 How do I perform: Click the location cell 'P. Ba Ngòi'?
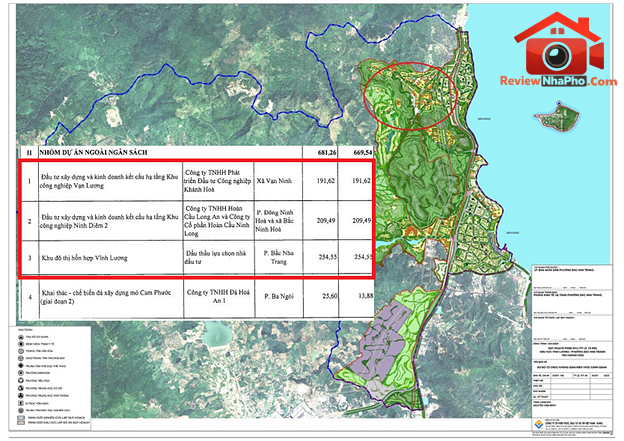coord(279,297)
